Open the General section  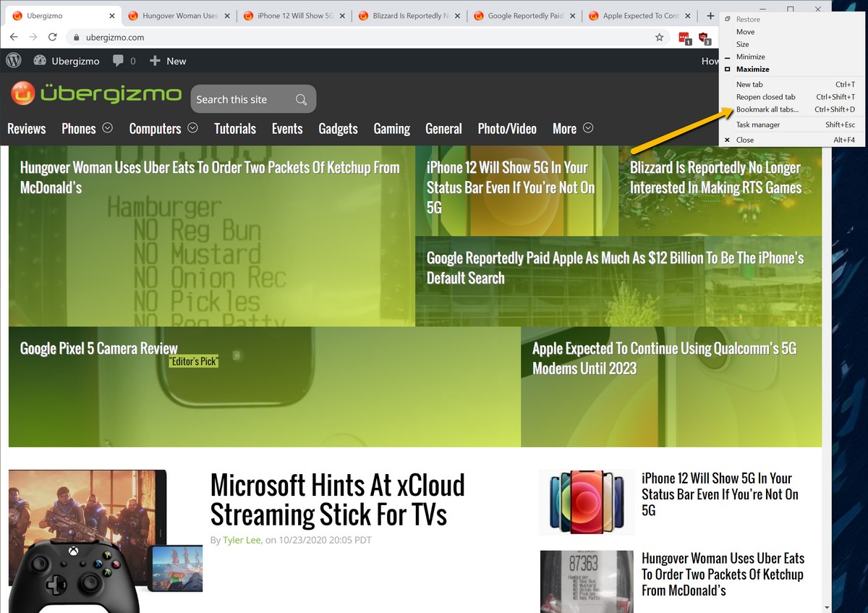coord(443,129)
